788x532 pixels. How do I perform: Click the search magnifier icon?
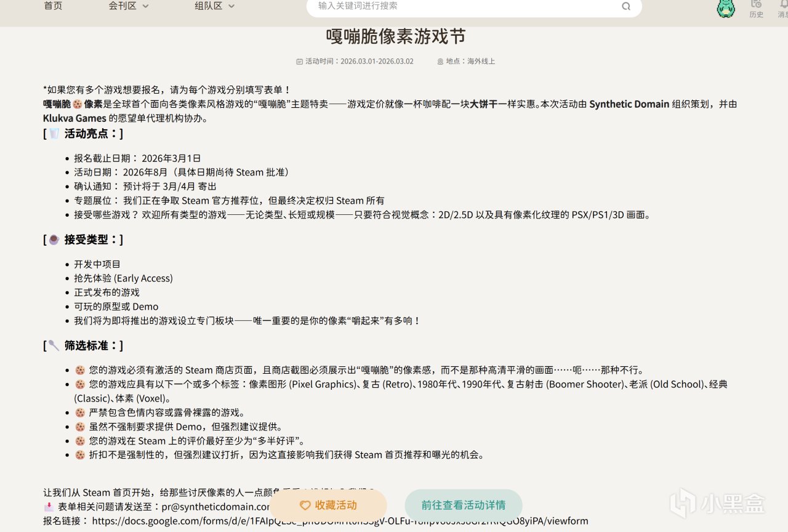pos(626,6)
